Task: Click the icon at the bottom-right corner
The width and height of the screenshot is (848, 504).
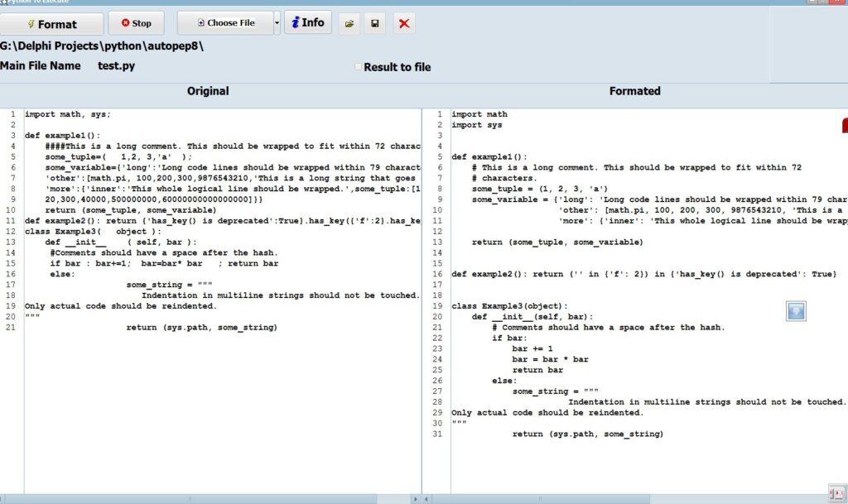Action: tap(837, 493)
